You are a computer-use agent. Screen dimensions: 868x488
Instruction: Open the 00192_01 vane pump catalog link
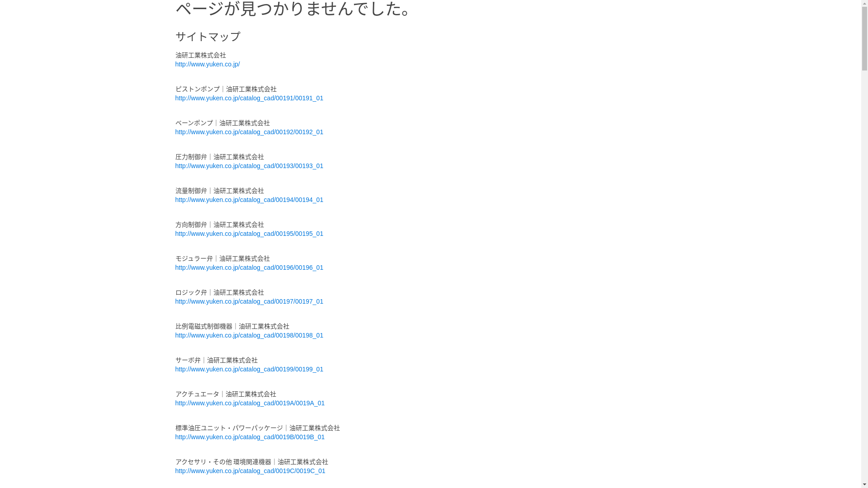(249, 132)
